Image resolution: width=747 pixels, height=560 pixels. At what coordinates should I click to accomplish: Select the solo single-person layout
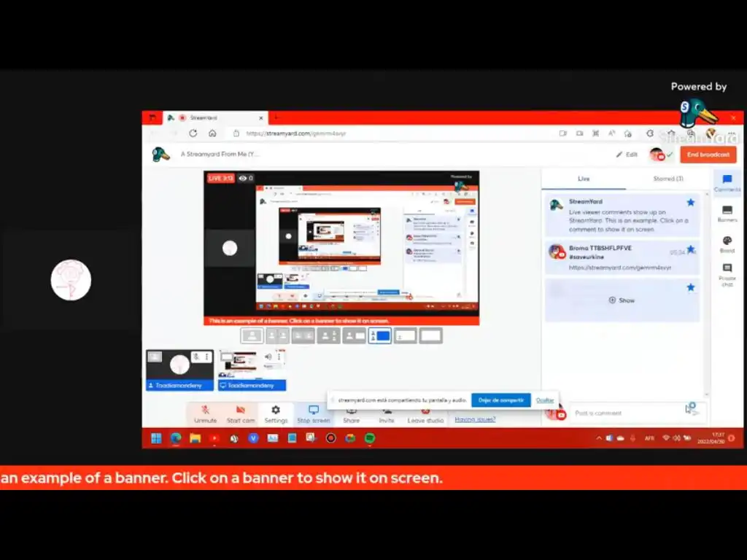pyautogui.click(x=252, y=335)
